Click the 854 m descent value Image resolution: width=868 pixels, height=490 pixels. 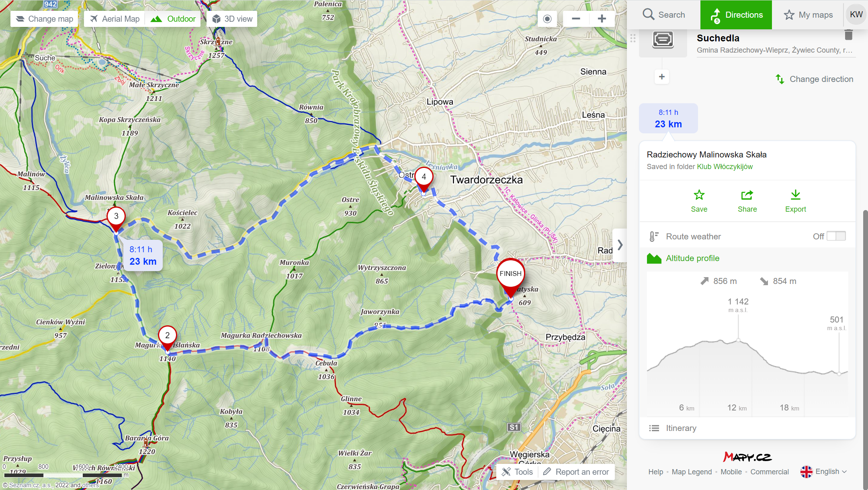tap(784, 281)
